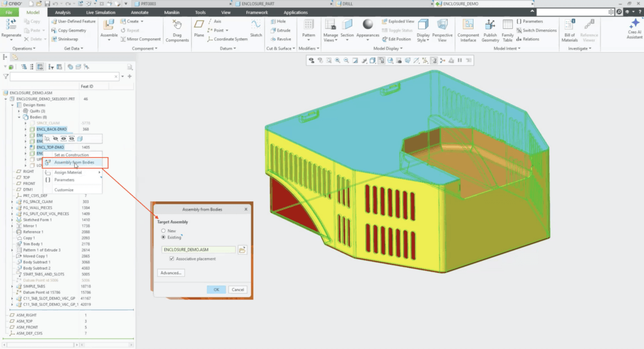Click Cancel in Assembly from Bodies dialog
The width and height of the screenshot is (644, 349).
click(238, 289)
